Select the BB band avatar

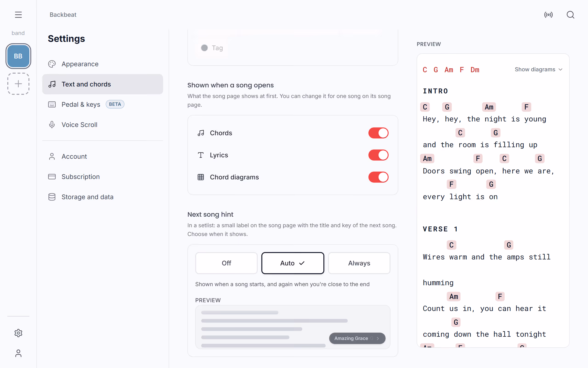[18, 56]
